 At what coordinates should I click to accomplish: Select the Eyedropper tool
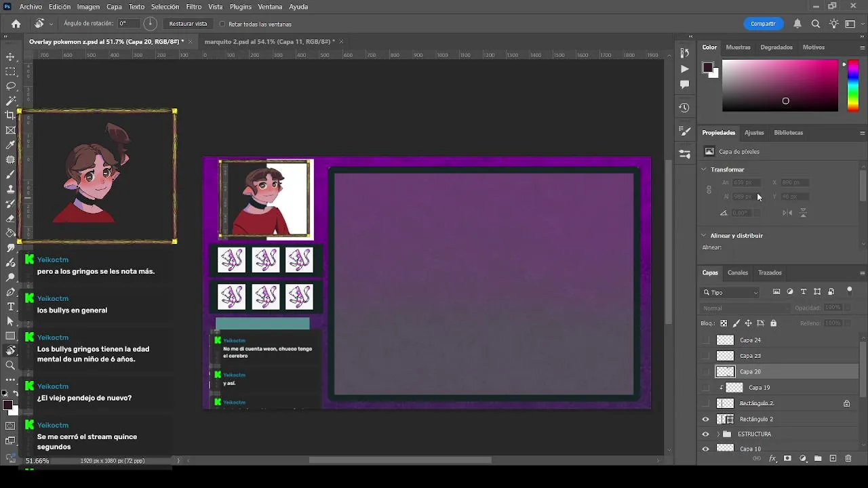pos(10,145)
